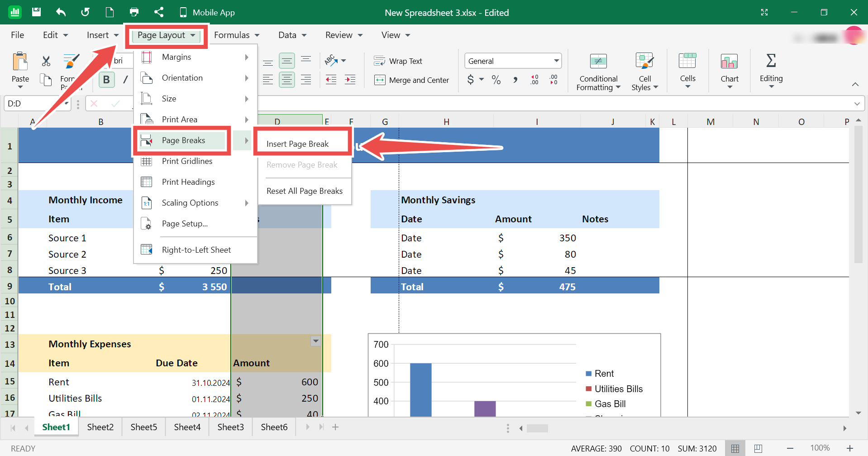
Task: Open the Insert menu
Action: click(x=102, y=35)
